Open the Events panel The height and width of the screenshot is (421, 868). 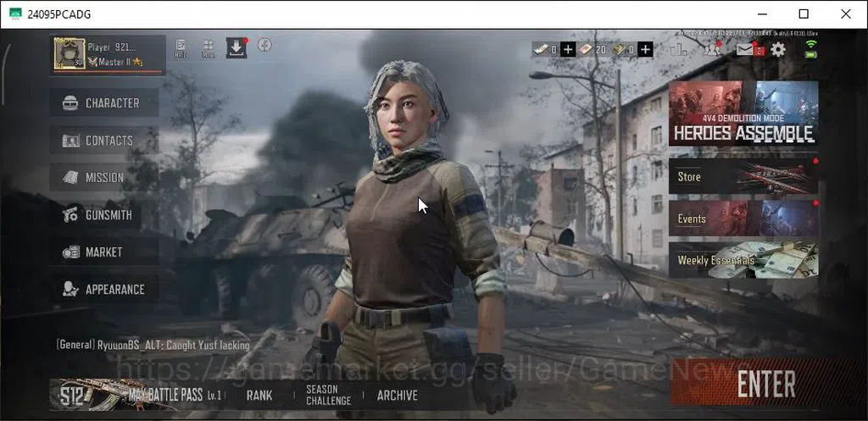743,219
